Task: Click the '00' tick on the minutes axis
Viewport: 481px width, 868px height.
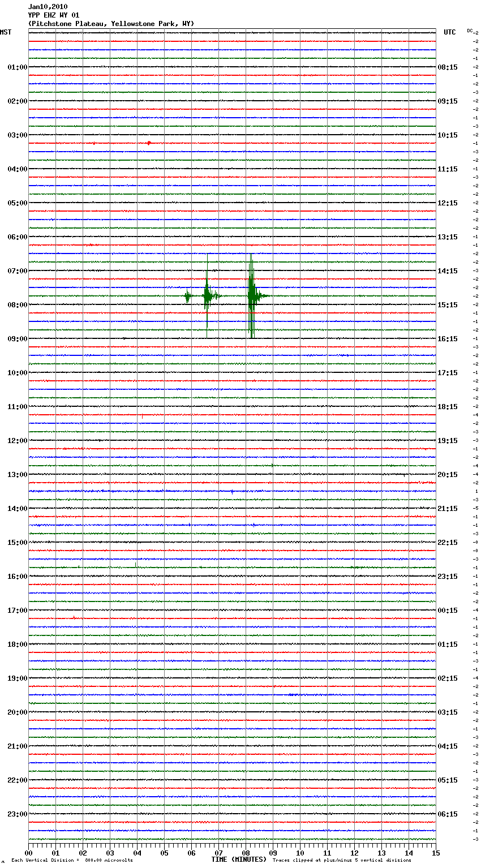Action: (29, 853)
